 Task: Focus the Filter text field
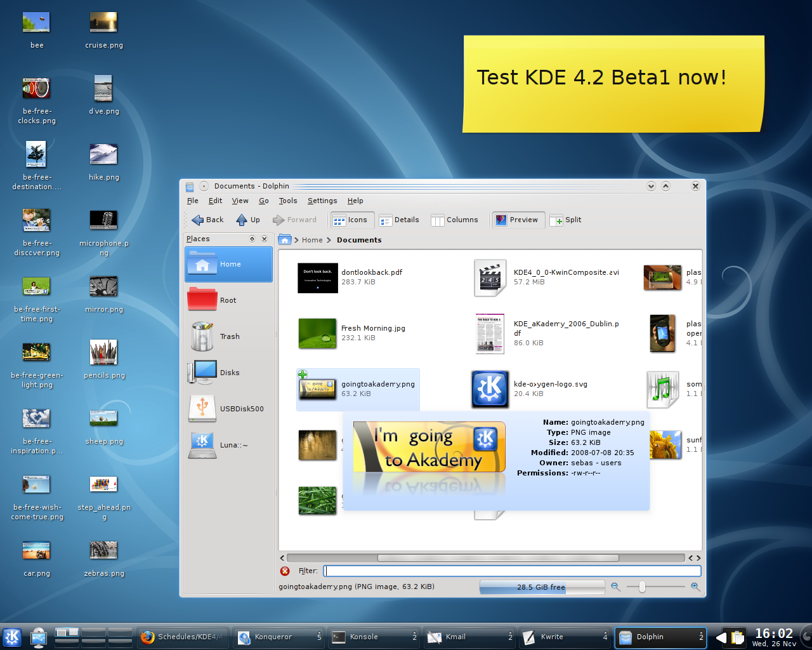tap(513, 571)
